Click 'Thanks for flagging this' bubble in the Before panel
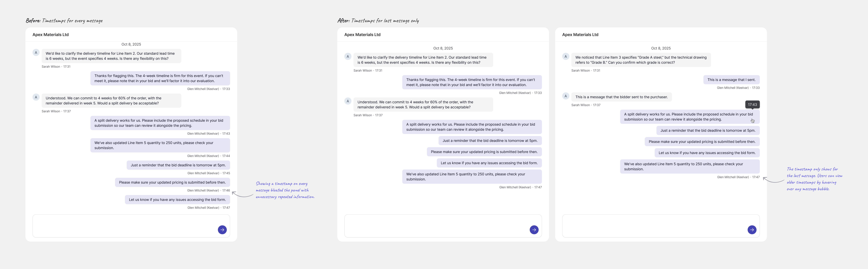This screenshot has height=269, width=868. tap(160, 78)
